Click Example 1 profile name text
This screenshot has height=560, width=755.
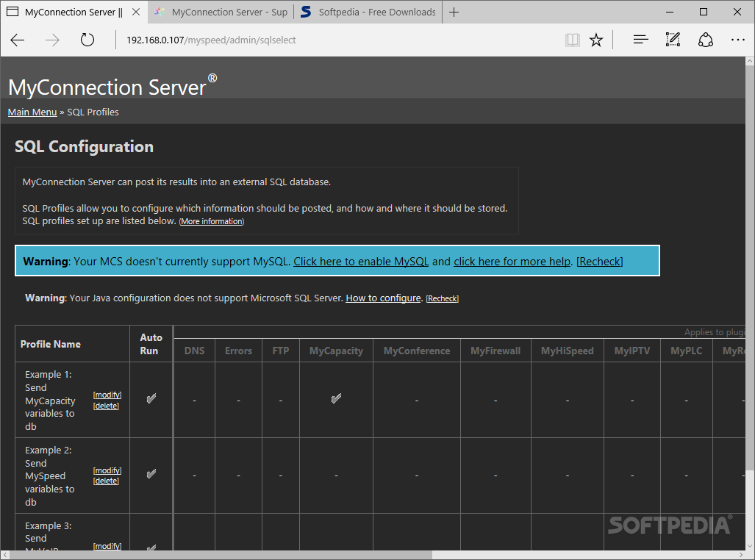click(50, 400)
